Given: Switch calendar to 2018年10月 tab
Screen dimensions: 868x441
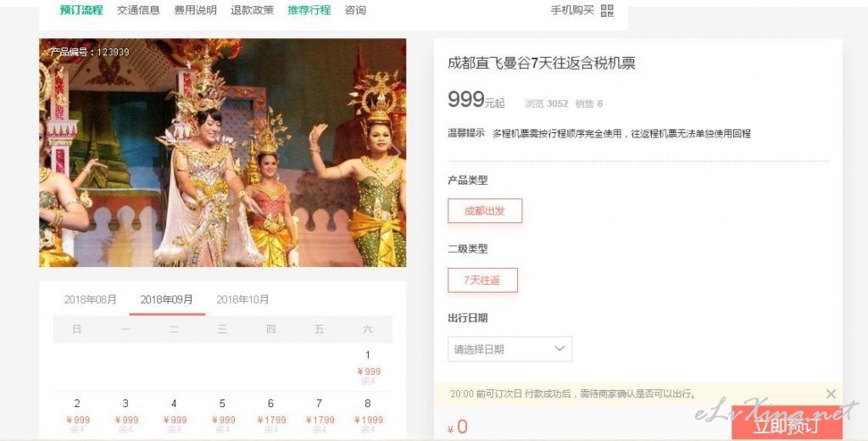Looking at the screenshot, I should click(x=242, y=299).
